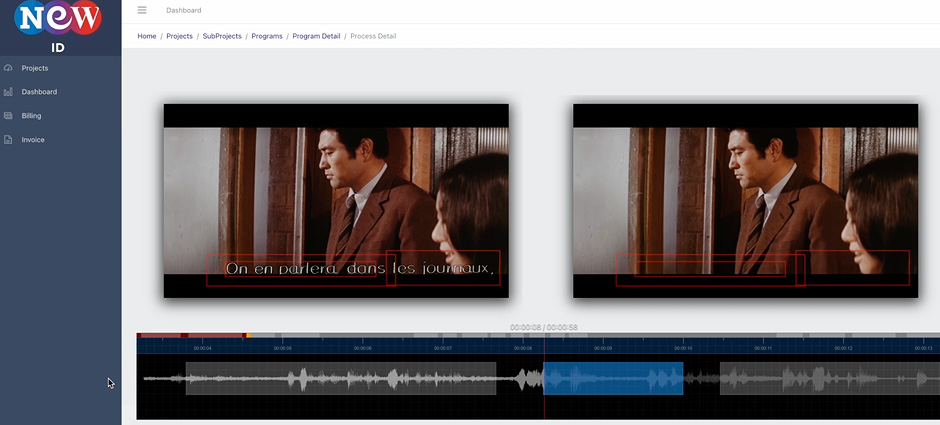Screen dimensions: 940x425
Task: Click the NEW ID logo
Action: pyautogui.click(x=58, y=27)
